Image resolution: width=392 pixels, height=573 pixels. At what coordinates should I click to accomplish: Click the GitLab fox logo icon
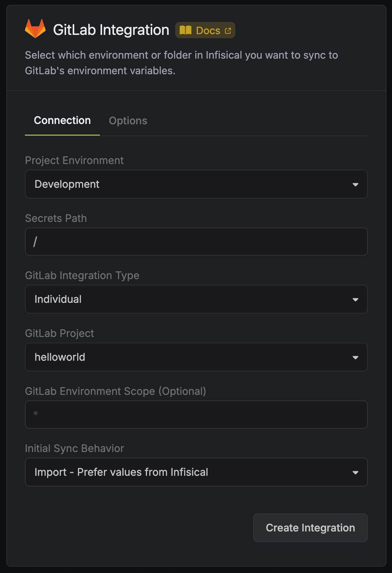(x=35, y=29)
